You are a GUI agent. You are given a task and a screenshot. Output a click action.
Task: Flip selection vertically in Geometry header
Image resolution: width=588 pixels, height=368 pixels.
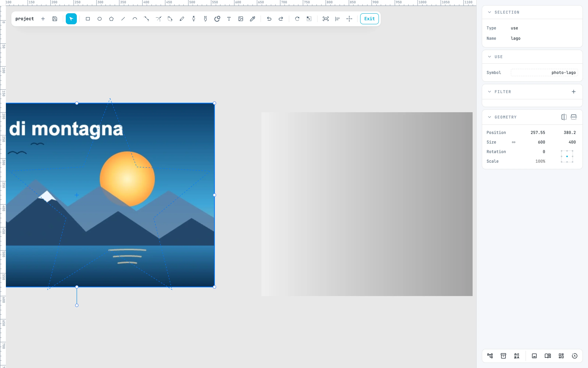pyautogui.click(x=574, y=117)
